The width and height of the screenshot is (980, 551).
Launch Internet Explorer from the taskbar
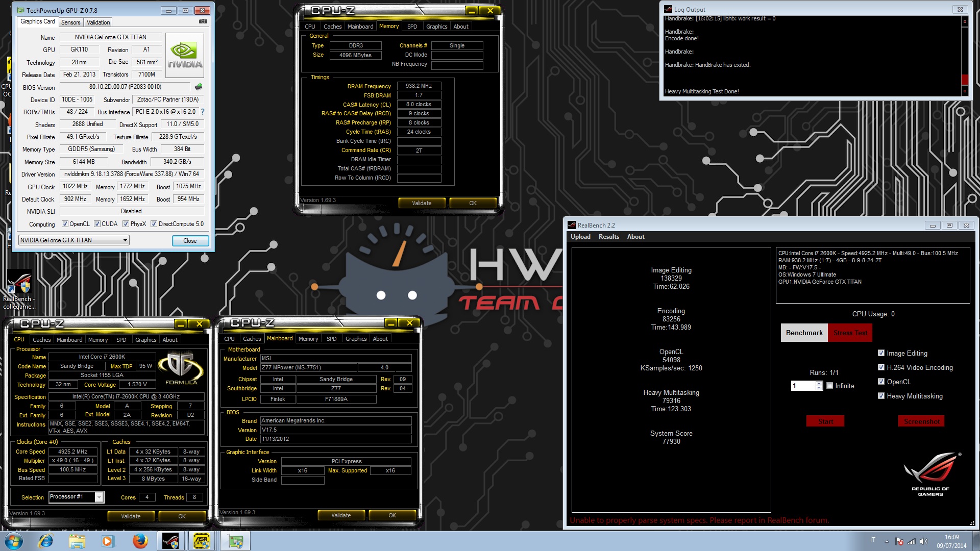46,541
